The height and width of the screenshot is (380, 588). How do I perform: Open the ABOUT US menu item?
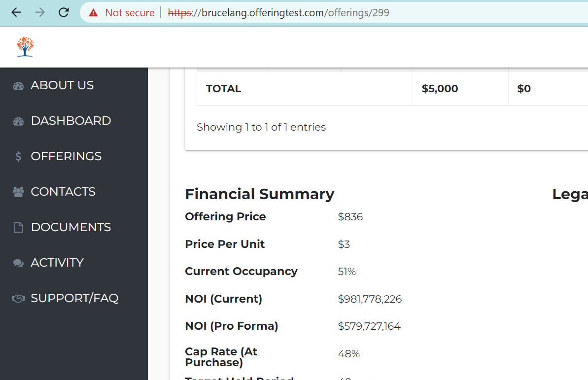[62, 85]
